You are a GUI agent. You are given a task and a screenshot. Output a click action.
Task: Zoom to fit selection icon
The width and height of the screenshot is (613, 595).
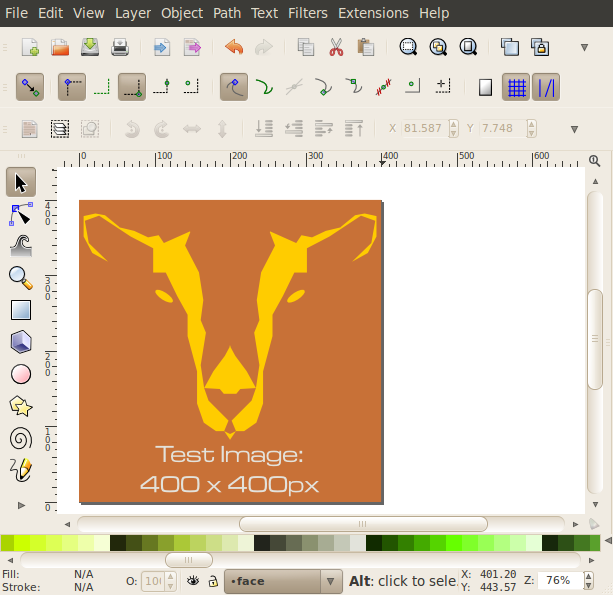[408, 47]
